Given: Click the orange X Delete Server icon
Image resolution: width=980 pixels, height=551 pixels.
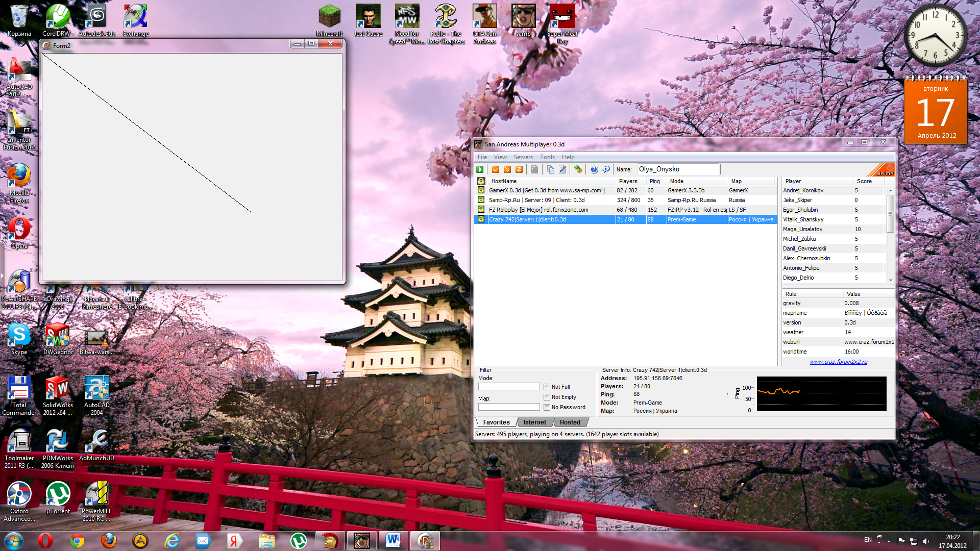Looking at the screenshot, I should coord(507,169).
